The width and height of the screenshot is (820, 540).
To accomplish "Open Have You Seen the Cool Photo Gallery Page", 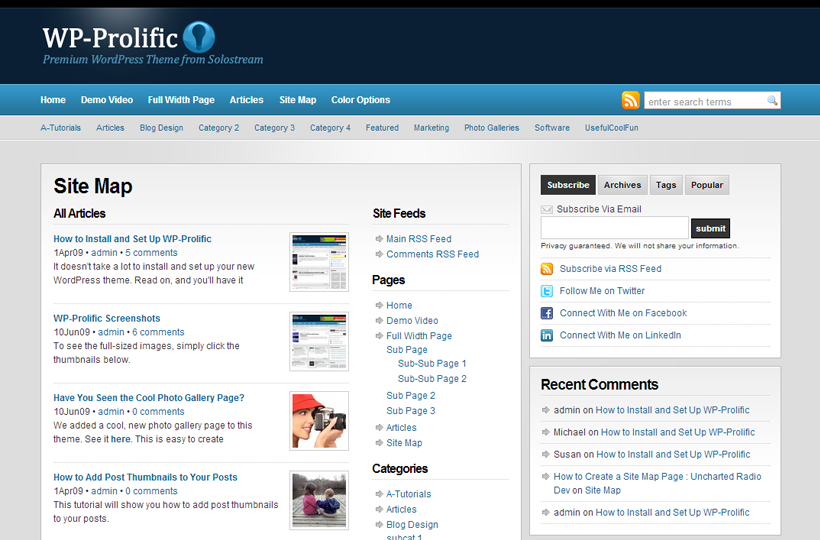I will pos(149,398).
